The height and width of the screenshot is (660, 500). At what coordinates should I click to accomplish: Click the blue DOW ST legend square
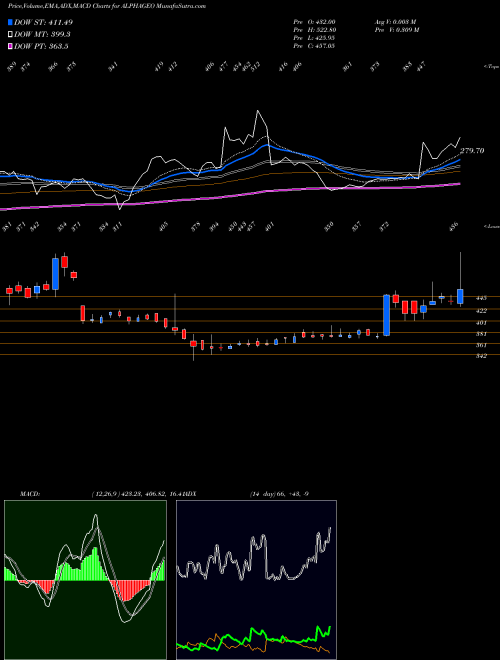(11, 22)
